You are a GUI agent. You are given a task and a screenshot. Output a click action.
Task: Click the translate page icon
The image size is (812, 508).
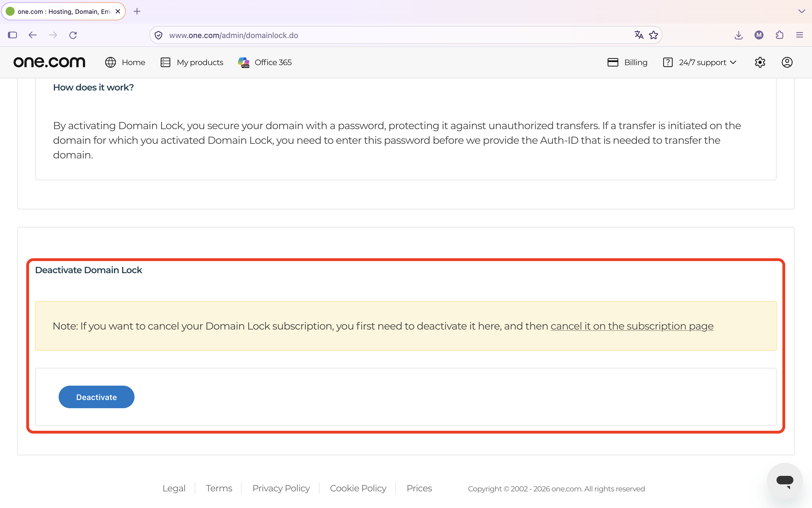coord(639,35)
